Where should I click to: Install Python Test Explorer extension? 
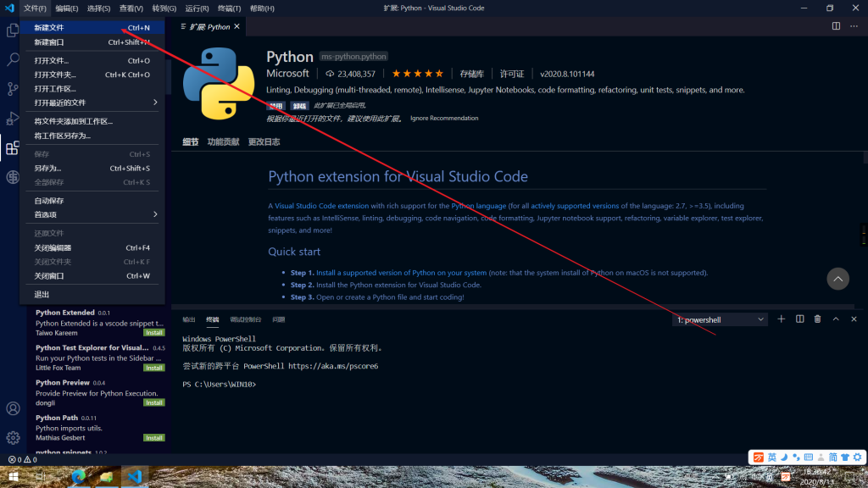(154, 368)
